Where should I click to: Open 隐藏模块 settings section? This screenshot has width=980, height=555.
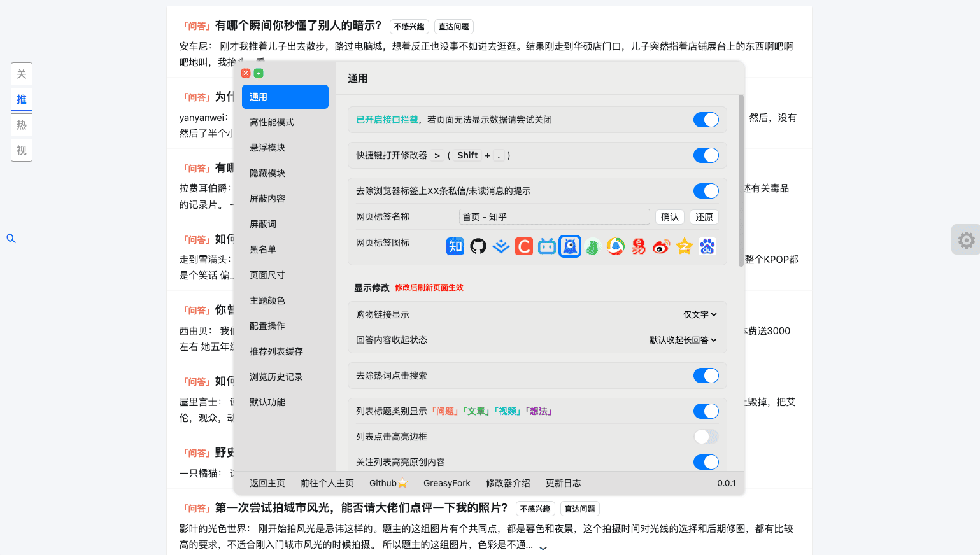point(285,173)
